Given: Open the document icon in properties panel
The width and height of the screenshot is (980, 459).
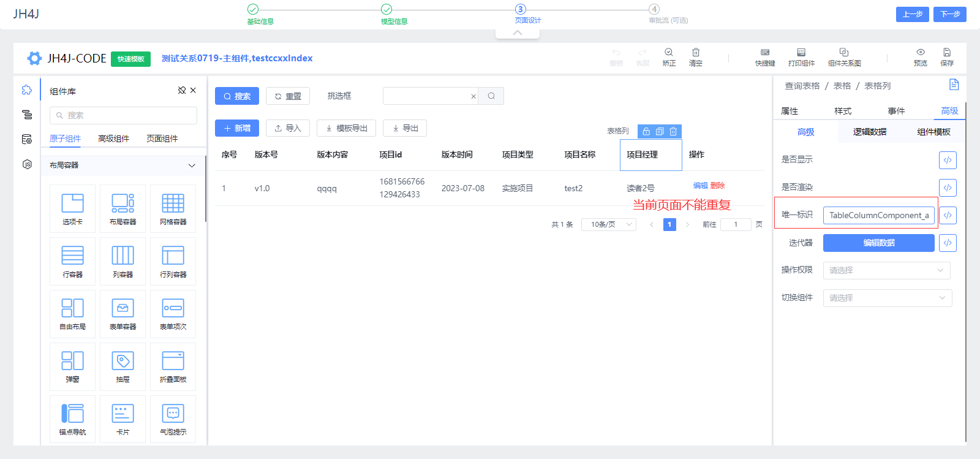Looking at the screenshot, I should click(x=954, y=85).
